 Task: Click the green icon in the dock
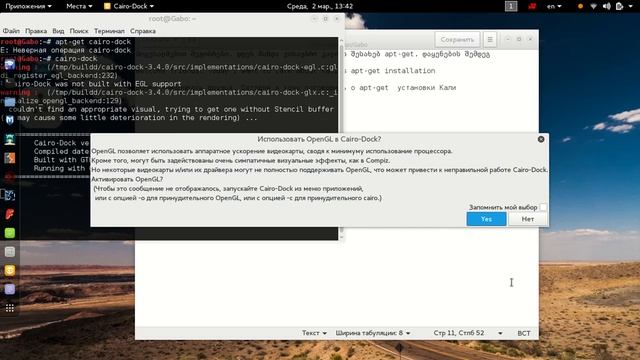point(10,233)
